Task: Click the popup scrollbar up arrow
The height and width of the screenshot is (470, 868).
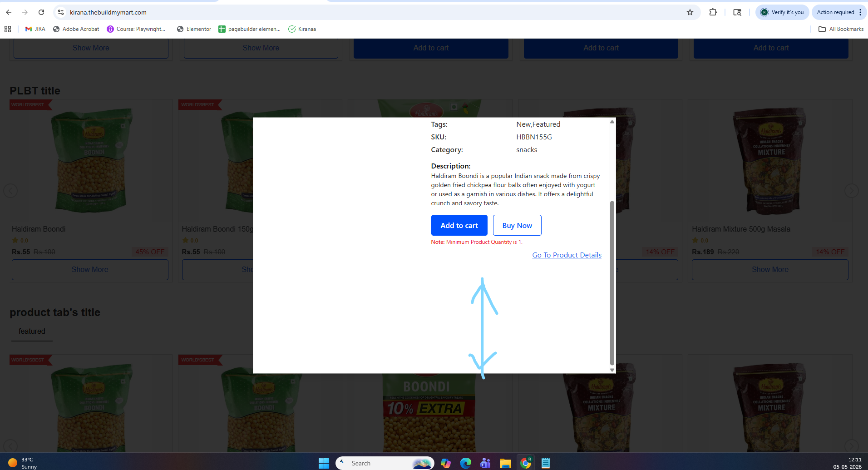Action: point(612,122)
